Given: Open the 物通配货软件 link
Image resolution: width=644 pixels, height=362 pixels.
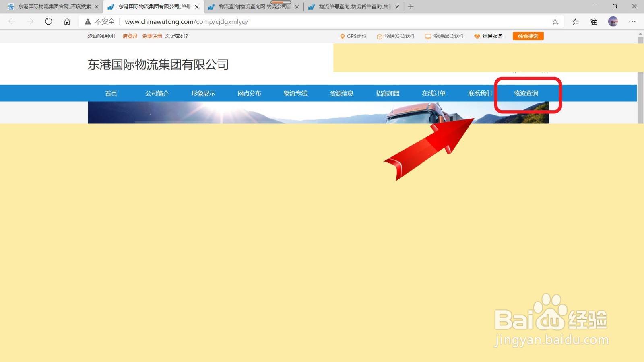Looking at the screenshot, I should click(x=445, y=36).
